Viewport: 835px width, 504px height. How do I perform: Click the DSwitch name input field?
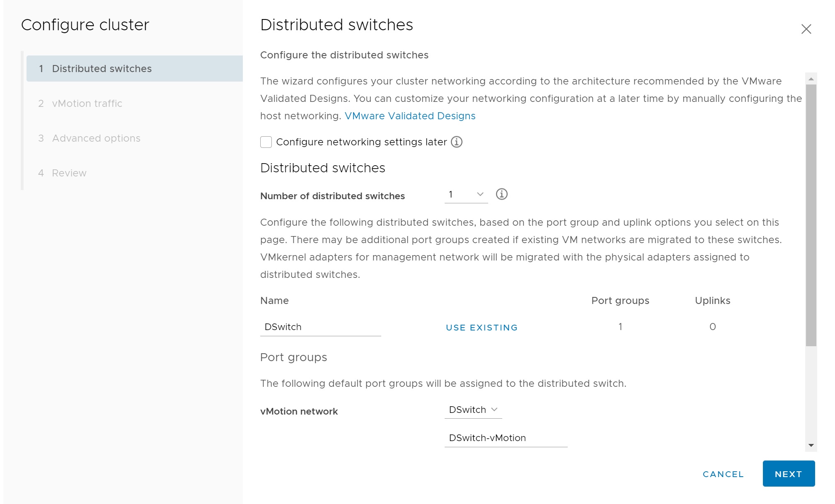pyautogui.click(x=320, y=327)
